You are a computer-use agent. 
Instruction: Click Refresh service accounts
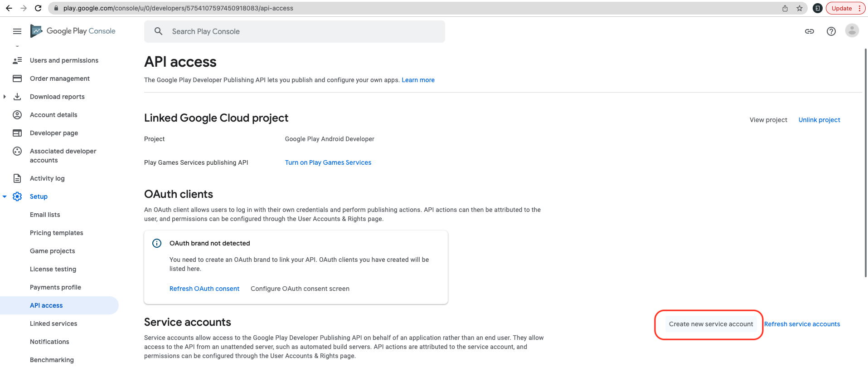pos(802,324)
